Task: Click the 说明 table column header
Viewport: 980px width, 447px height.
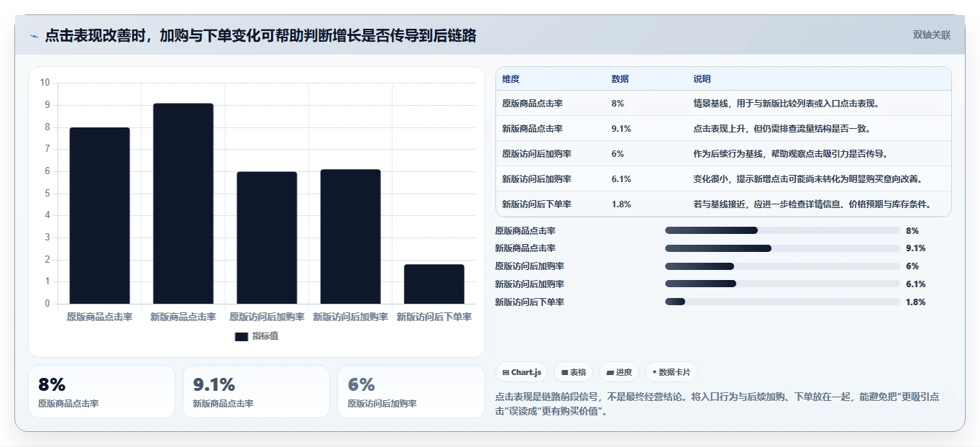Action: point(702,79)
